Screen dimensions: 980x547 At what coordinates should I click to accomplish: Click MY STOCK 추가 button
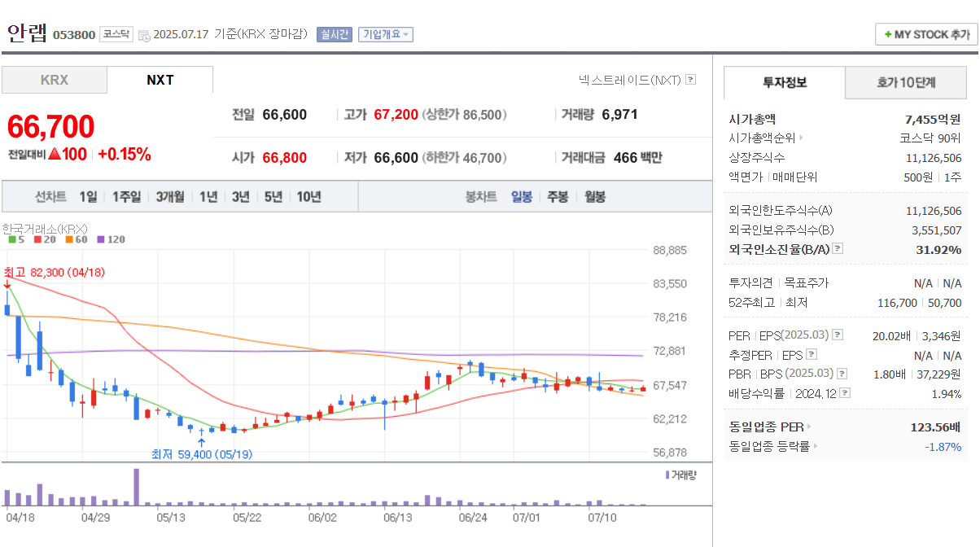tap(925, 34)
